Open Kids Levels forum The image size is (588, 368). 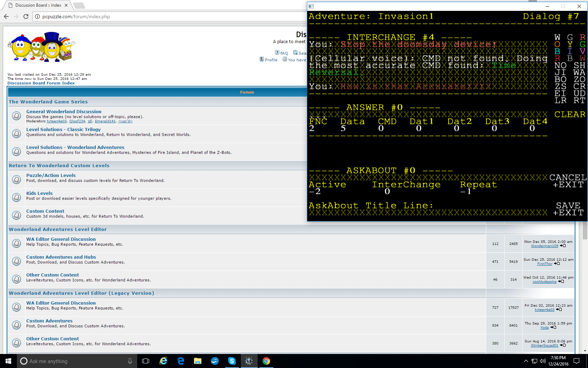(39, 193)
